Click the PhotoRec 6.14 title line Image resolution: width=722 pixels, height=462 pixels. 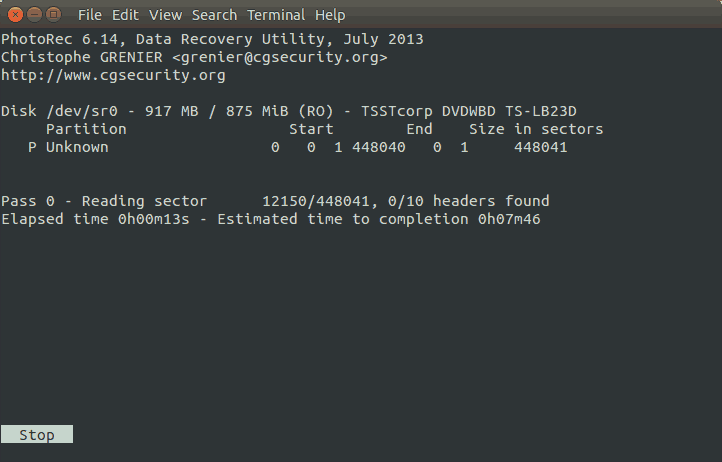coord(212,39)
